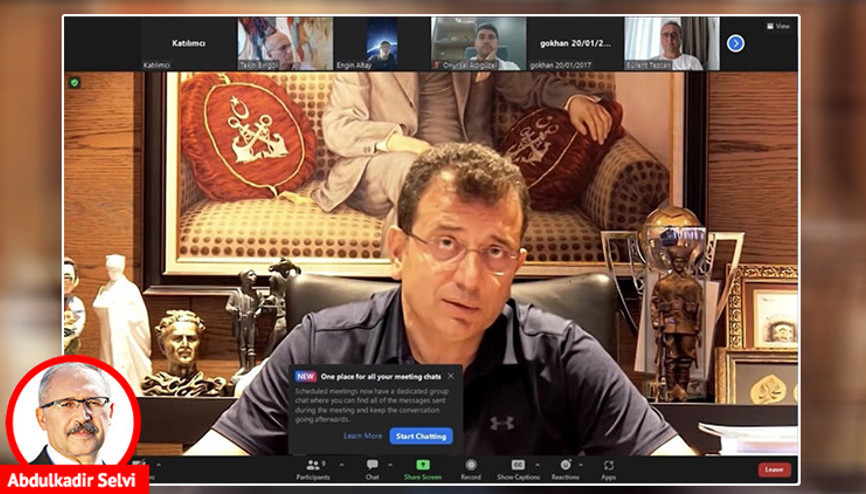Open the Reactions menu
The image size is (866, 494).
565,466
